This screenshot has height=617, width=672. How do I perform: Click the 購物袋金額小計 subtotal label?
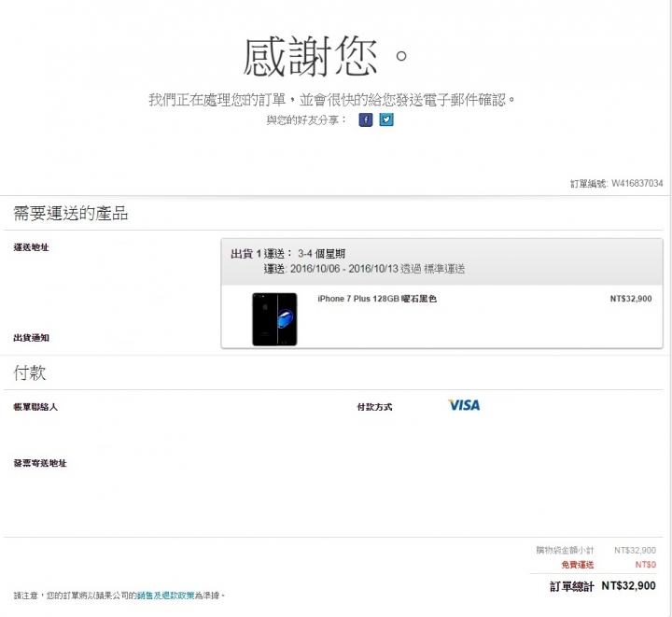(x=565, y=550)
